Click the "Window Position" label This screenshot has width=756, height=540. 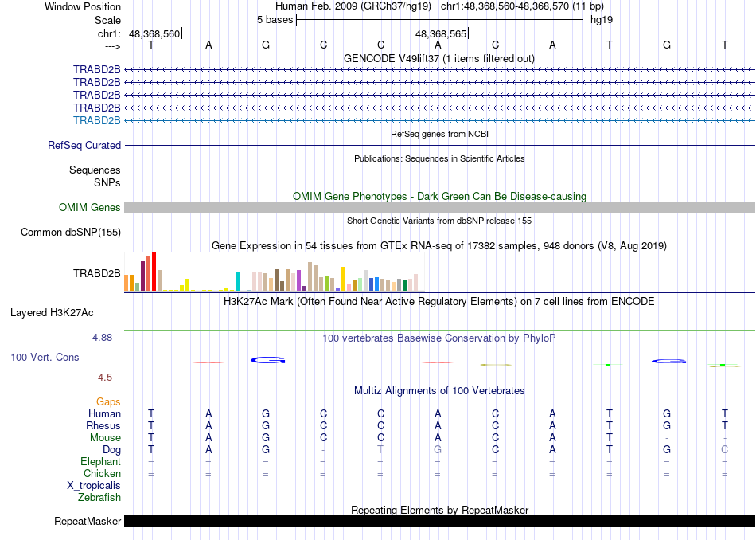click(83, 6)
